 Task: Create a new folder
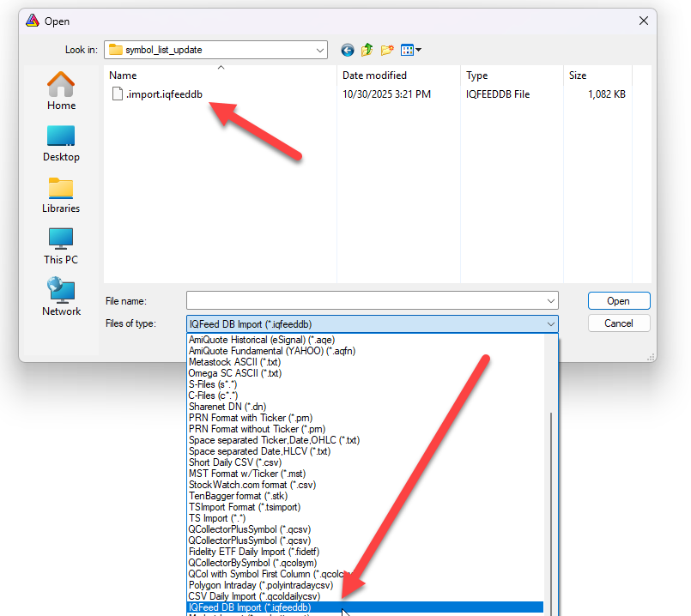[386, 50]
